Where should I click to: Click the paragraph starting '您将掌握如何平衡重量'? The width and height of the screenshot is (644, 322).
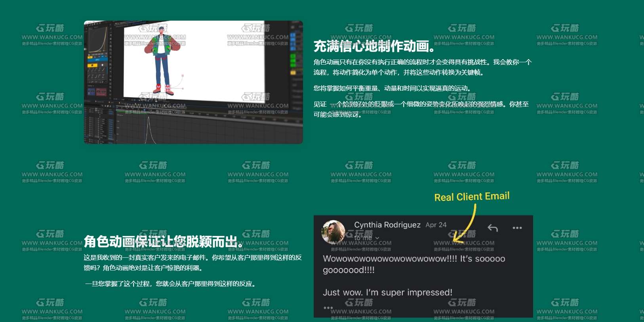tap(393, 88)
